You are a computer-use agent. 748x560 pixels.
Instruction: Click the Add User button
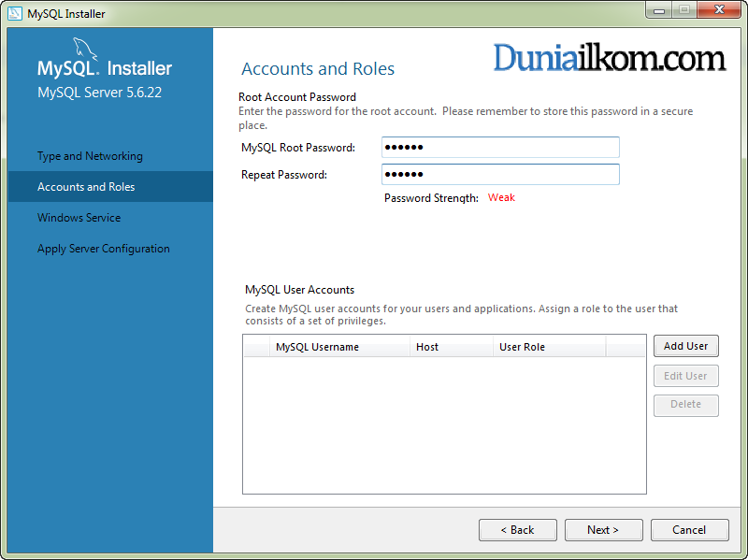[x=686, y=346]
